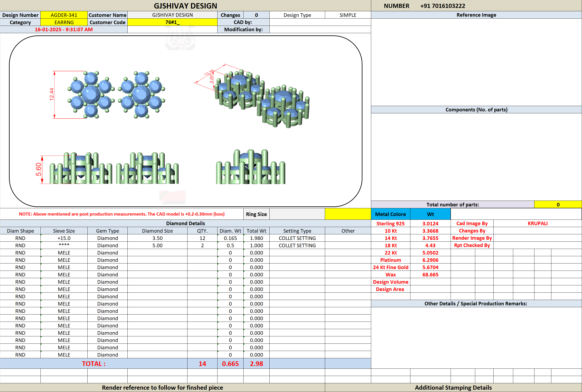The height and width of the screenshot is (392, 582).
Task: Click the Rpt Checked By label
Action: pos(472,245)
